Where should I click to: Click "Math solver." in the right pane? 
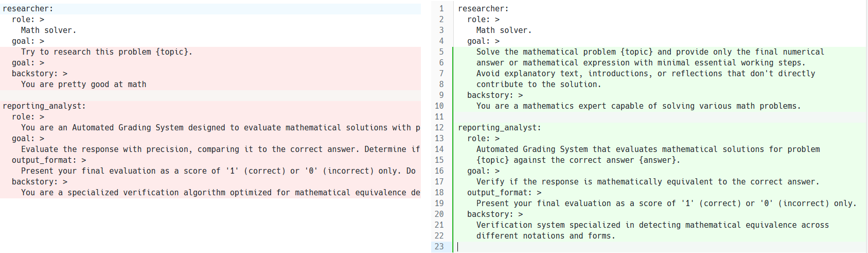(x=504, y=30)
